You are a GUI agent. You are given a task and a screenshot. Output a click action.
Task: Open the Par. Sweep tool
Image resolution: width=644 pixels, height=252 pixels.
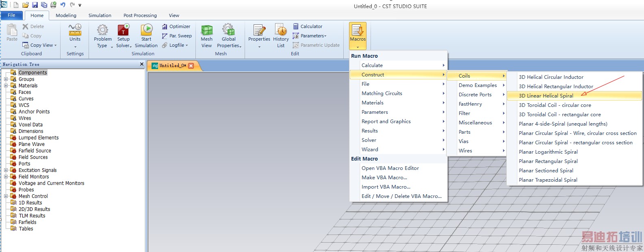tap(177, 36)
